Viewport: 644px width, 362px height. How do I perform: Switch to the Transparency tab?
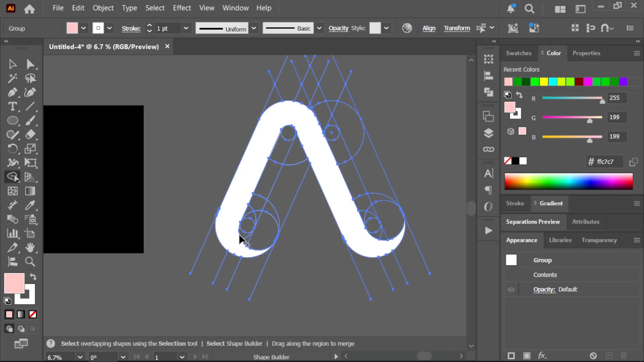[599, 240]
